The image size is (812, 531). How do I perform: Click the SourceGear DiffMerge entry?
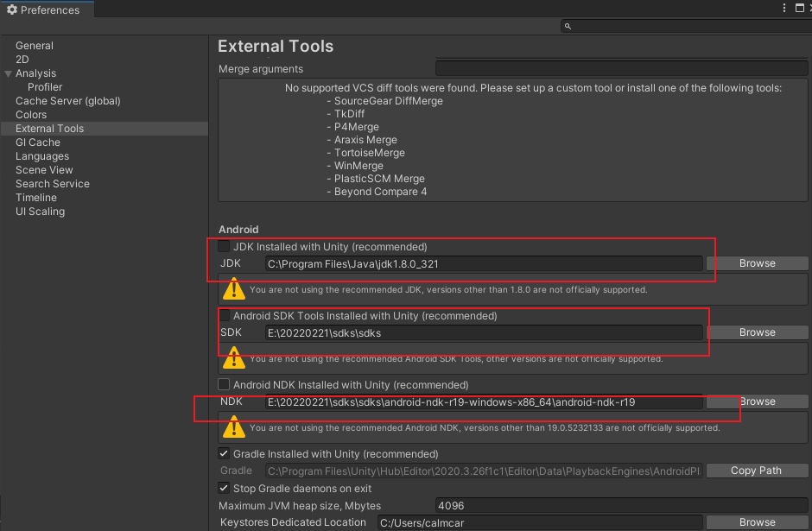click(x=389, y=101)
